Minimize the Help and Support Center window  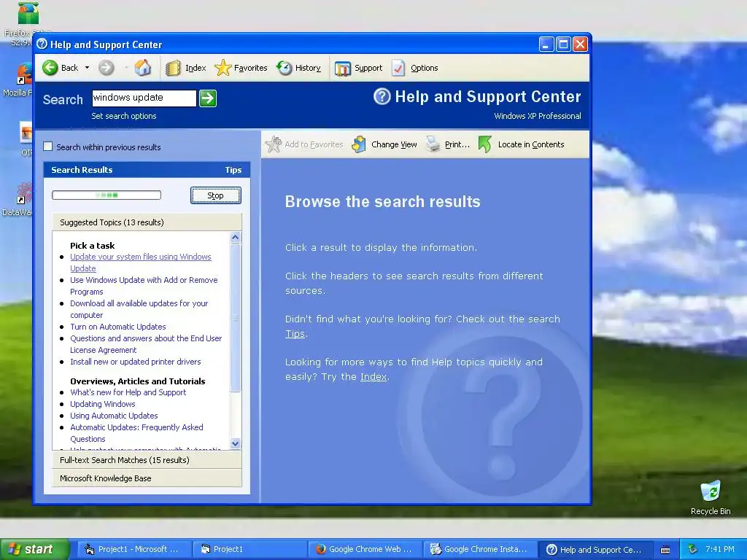tap(546, 44)
